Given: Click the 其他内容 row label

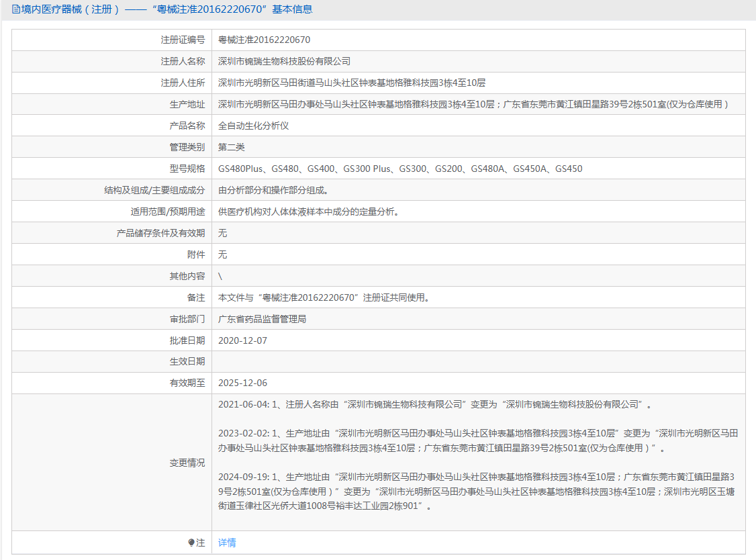Looking at the screenshot, I should click(187, 277).
